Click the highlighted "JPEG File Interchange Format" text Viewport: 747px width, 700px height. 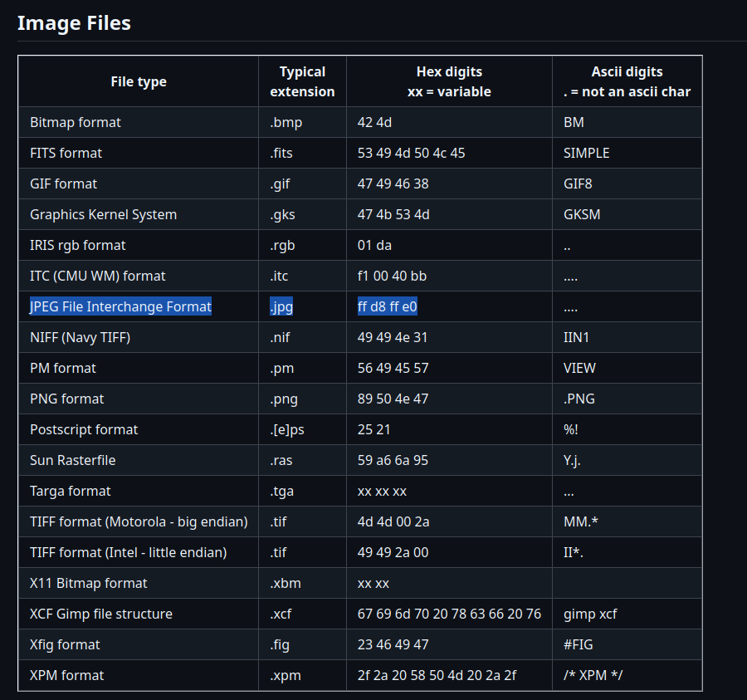tap(120, 306)
